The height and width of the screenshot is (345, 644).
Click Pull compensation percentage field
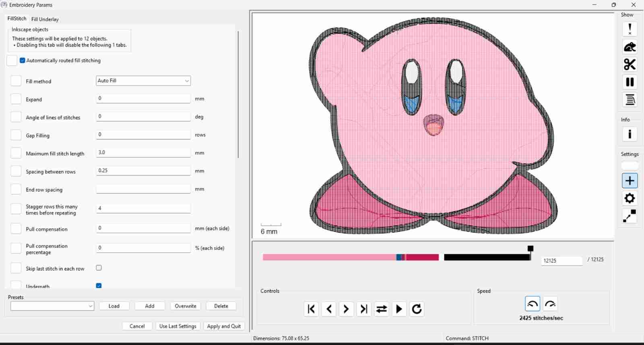click(x=143, y=248)
